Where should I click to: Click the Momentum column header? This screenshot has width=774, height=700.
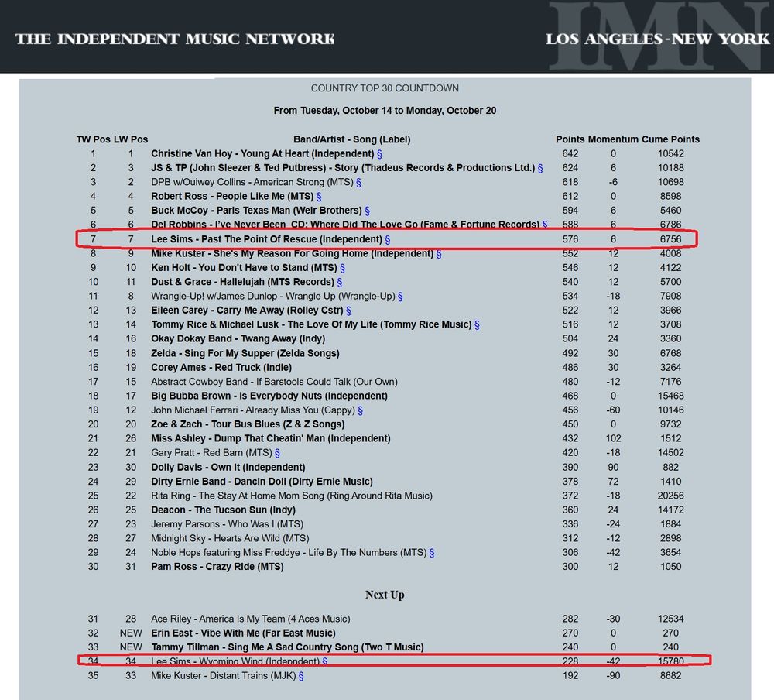[x=613, y=139]
